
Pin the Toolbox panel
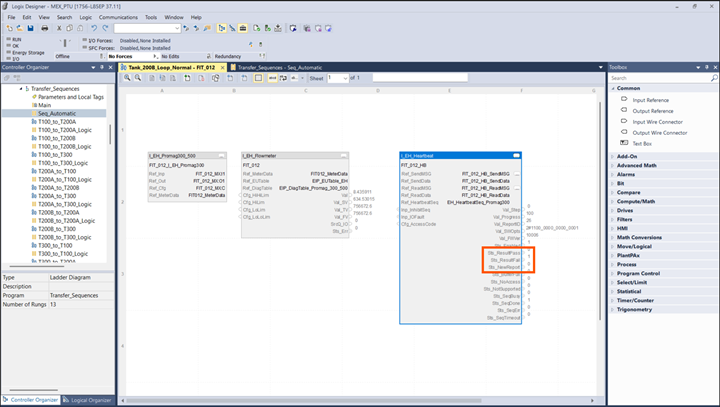[706, 67]
